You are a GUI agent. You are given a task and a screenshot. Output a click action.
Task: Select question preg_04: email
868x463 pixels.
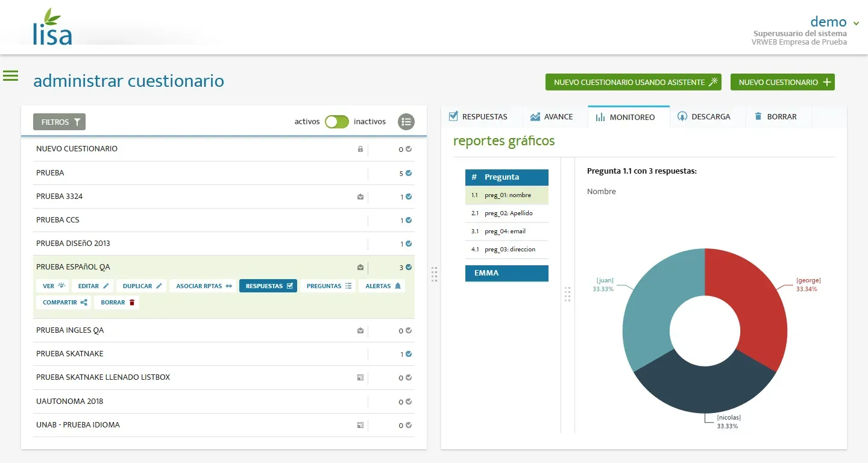(x=507, y=231)
